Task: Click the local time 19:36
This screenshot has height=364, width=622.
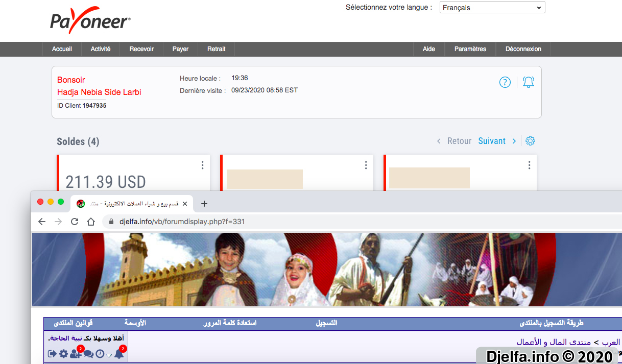Action: (240, 78)
